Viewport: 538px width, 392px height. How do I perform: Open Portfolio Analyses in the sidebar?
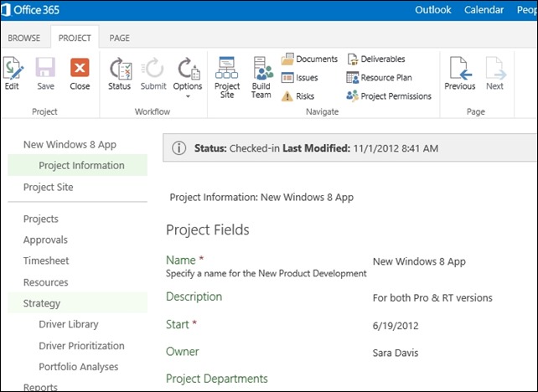pos(78,367)
